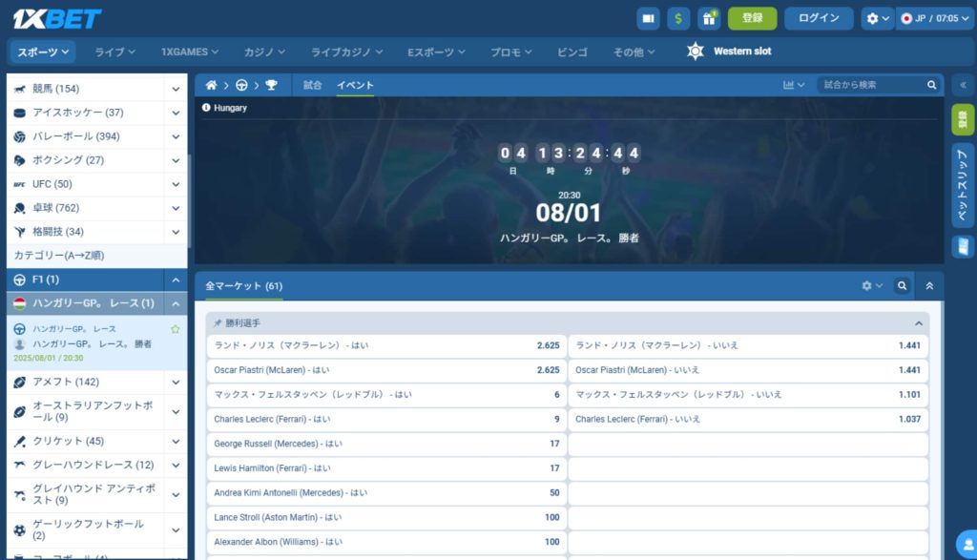Open ハンガリーGP。レース。勝者 event in sidebar

tap(92, 343)
